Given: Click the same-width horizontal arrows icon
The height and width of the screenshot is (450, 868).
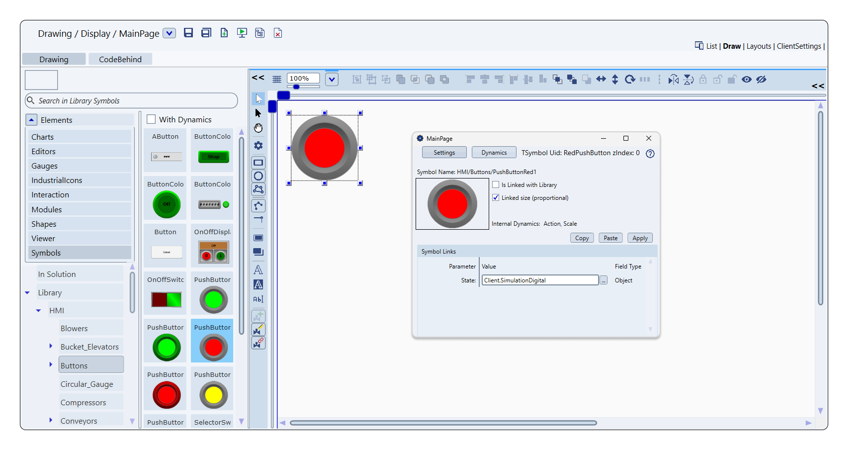Looking at the screenshot, I should pyautogui.click(x=601, y=79).
